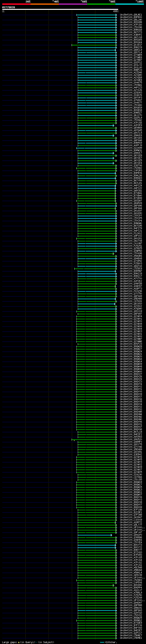
Task: Select hit label UniRef100_A5AUR6
Action: tap(131, 256)
